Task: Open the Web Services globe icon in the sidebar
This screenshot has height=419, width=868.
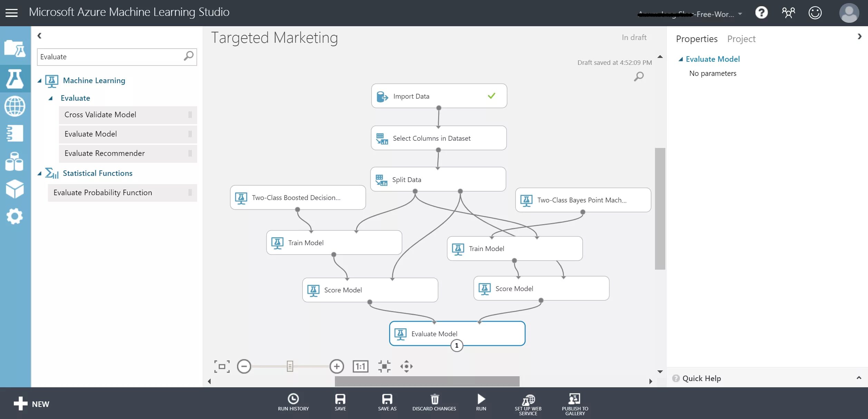Action: tap(15, 106)
